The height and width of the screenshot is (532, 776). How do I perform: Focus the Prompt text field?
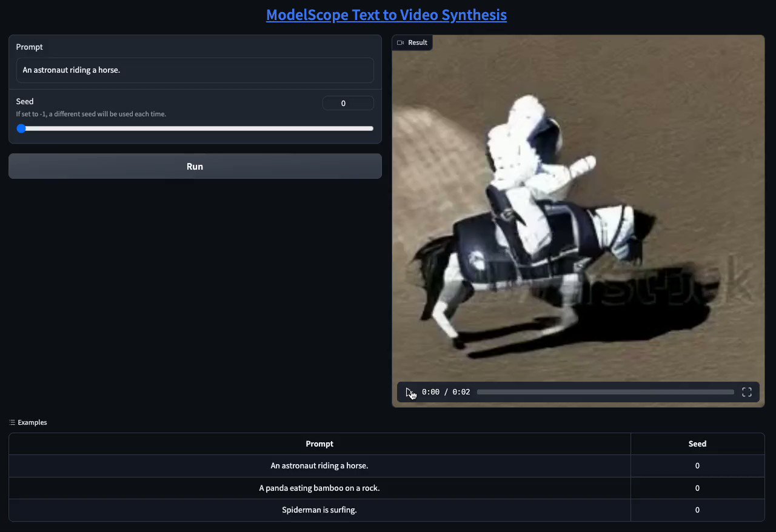(195, 70)
